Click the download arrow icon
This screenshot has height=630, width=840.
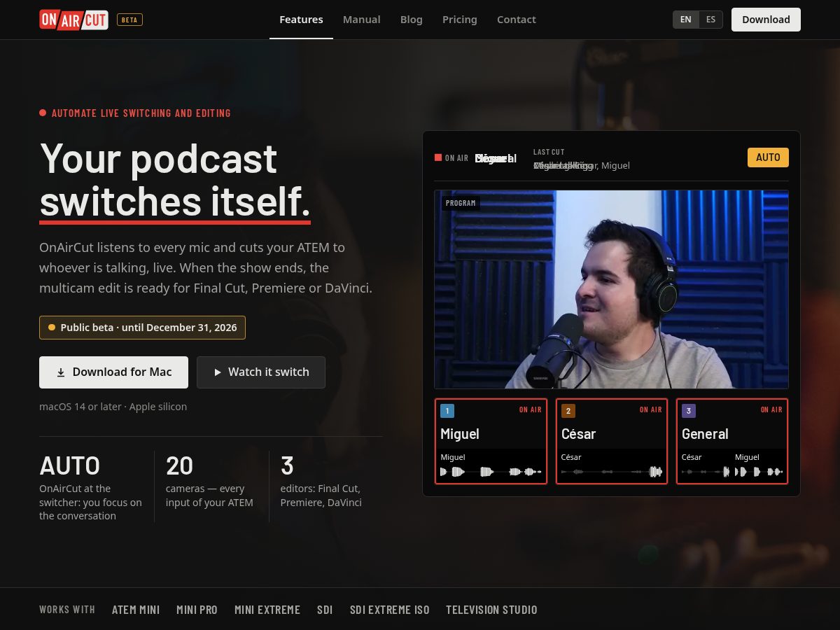click(61, 372)
